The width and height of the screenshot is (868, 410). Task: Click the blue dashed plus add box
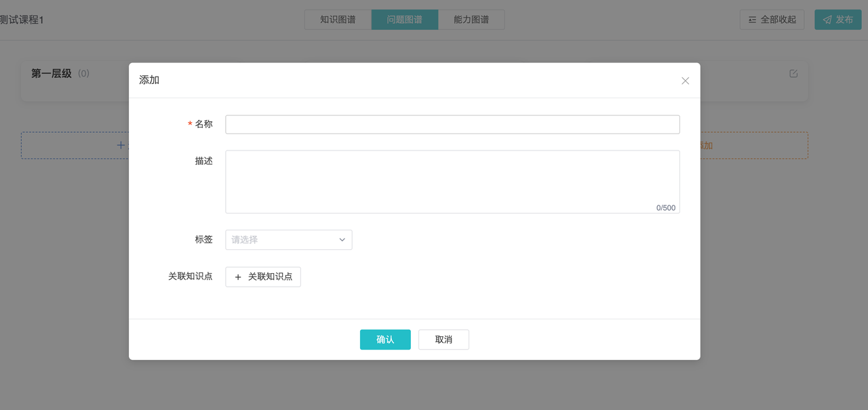click(x=75, y=145)
